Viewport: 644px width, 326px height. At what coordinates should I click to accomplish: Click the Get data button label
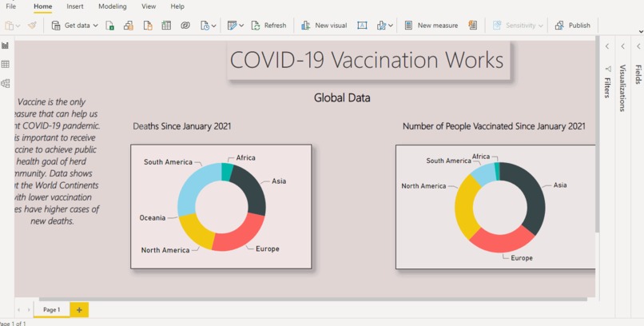(78, 26)
